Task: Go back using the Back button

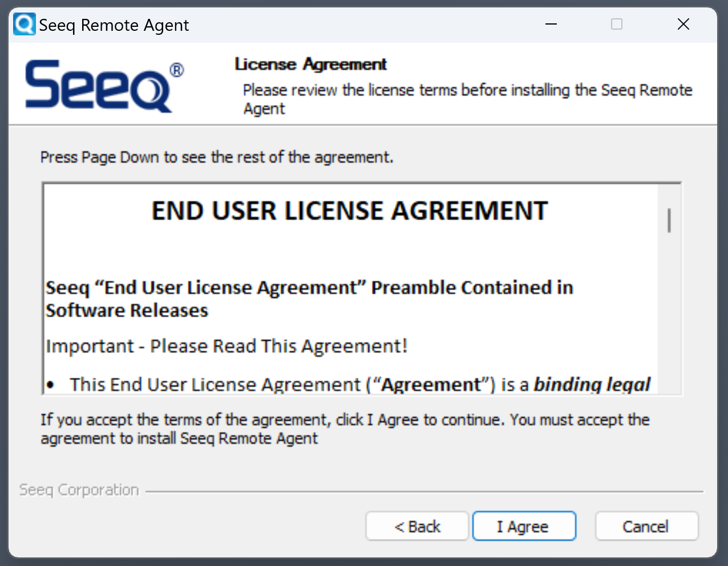Action: point(416,525)
